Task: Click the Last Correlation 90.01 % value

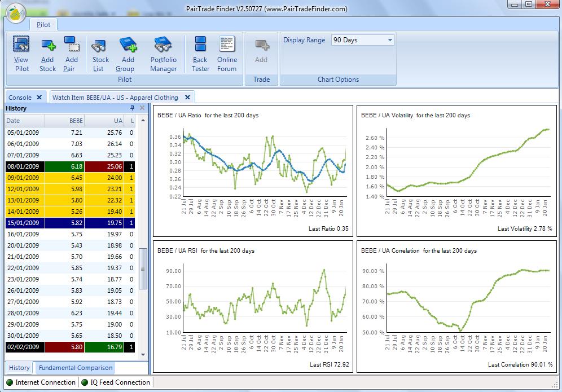Action: 520,364
